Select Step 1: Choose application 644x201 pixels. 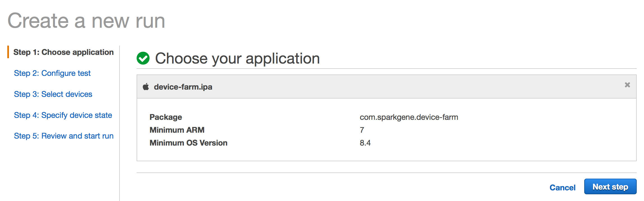click(x=63, y=52)
